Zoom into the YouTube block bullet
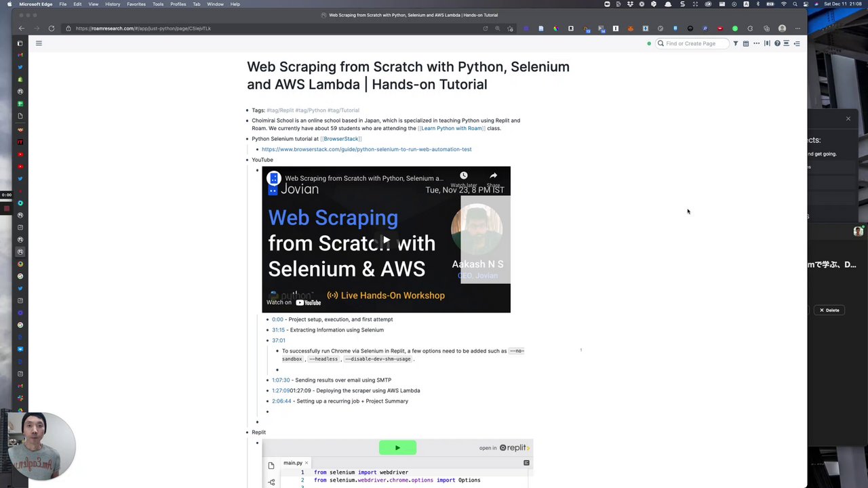Viewport: 868px width, 488px height. point(247,160)
